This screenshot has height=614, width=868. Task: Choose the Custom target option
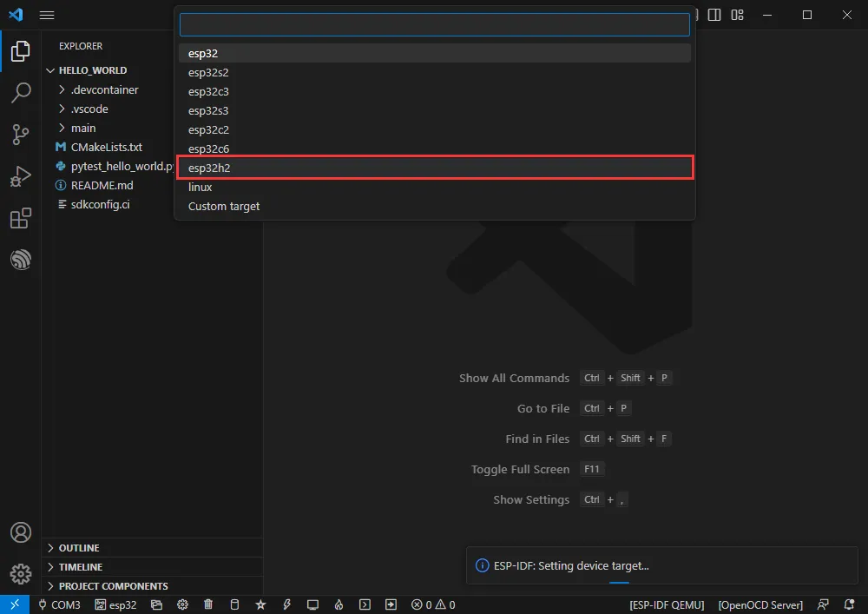[x=224, y=206]
